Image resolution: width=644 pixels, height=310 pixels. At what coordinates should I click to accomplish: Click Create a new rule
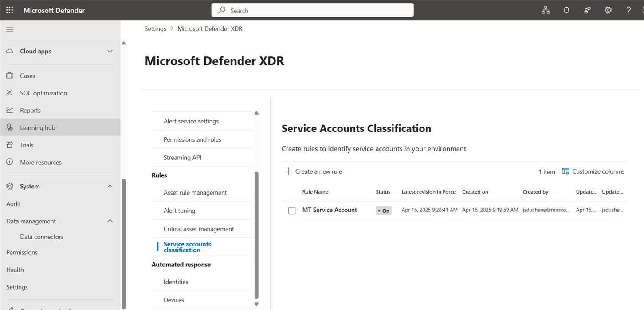click(313, 171)
